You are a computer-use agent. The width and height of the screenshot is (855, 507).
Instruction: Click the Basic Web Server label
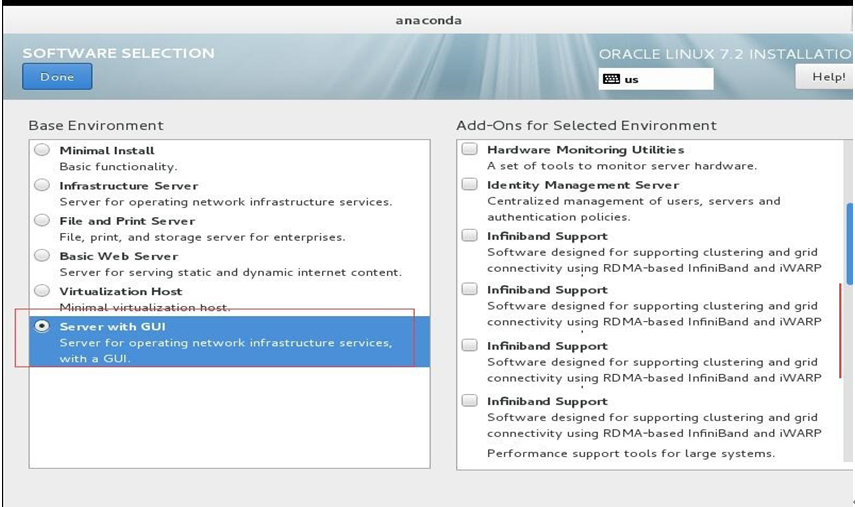[x=119, y=256]
